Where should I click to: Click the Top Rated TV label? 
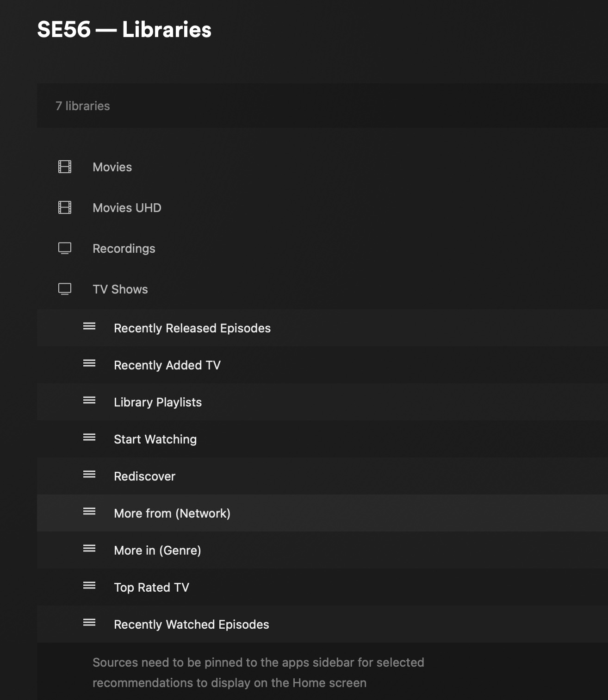coord(151,587)
